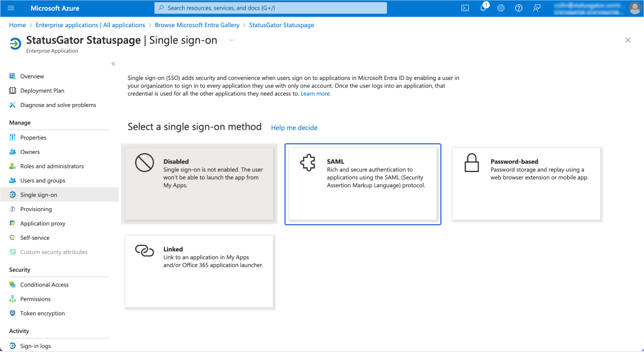
Task: Click the Disabled prohibition circle icon
Action: point(144,163)
